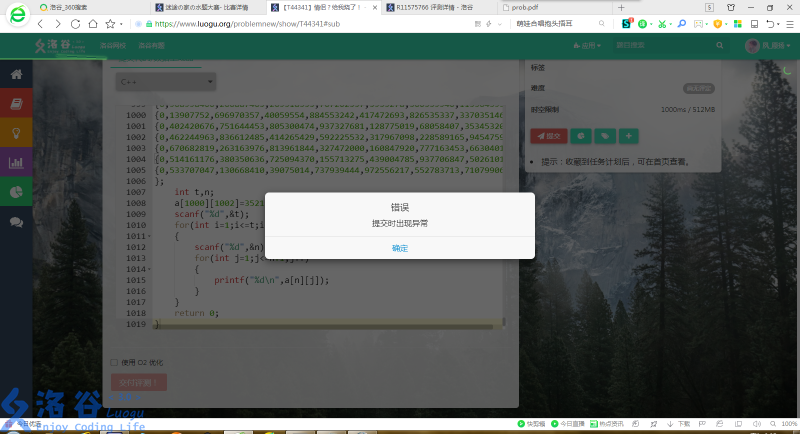Click the 确定 button in error dialog
800x434 pixels.
tap(399, 248)
